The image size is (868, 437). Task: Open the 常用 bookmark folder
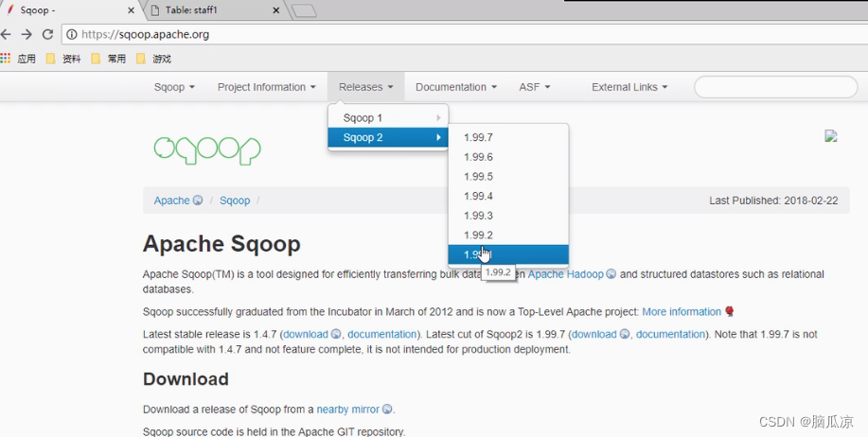click(109, 59)
